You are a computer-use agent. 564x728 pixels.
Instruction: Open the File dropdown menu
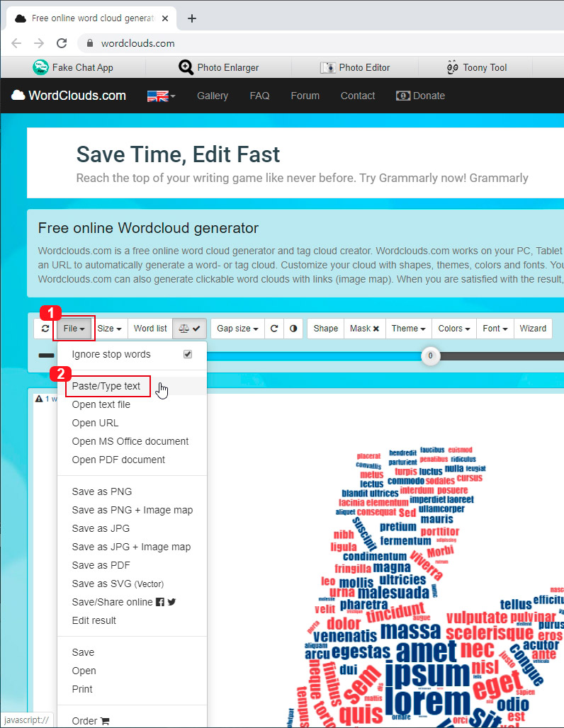coord(74,329)
